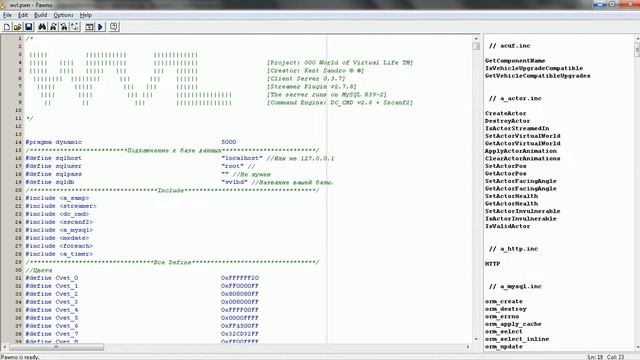
Task: Click the // a_mysql.inc header
Action: tap(515, 287)
